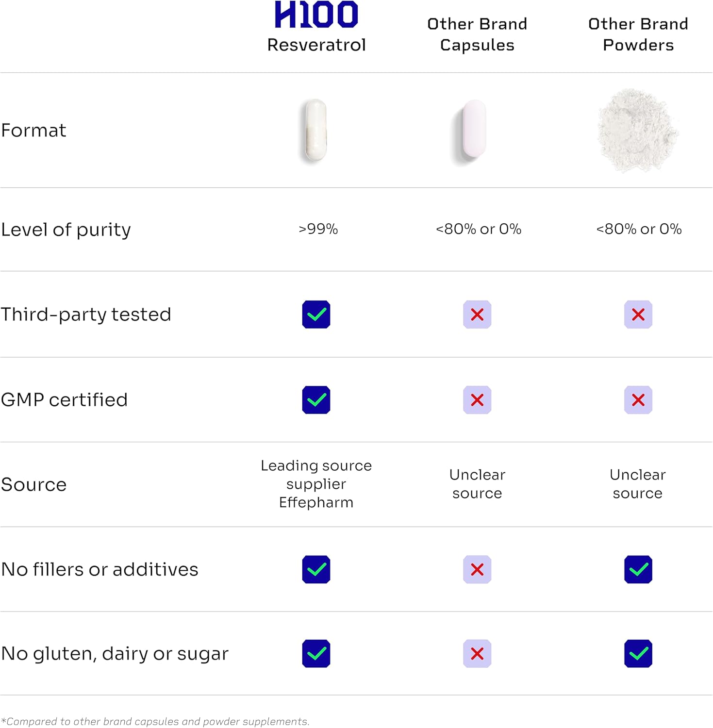Click Other Brand Capsules GMP certified X

coord(477,400)
